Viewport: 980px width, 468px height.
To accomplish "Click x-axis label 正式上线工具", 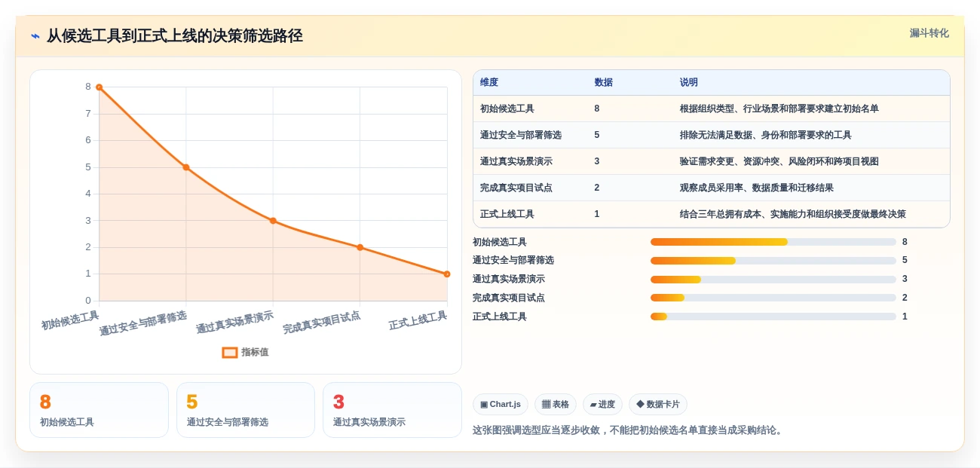I will pos(418,320).
